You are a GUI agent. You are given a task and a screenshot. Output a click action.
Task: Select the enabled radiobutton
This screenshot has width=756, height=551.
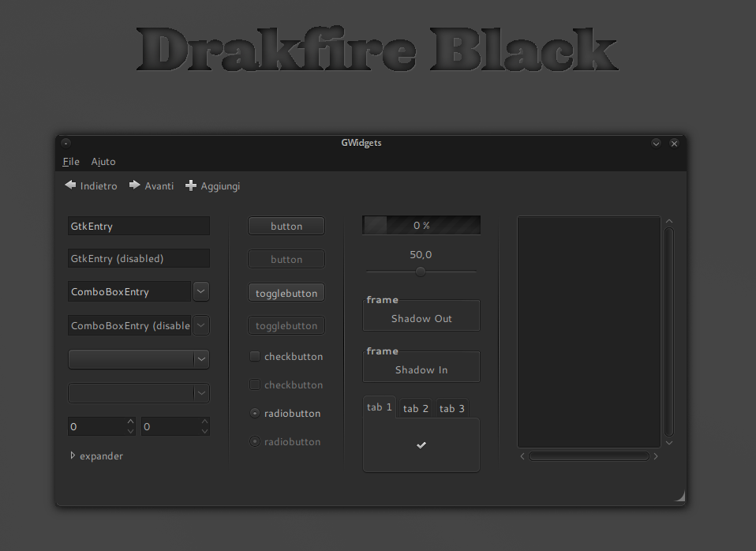point(255,413)
